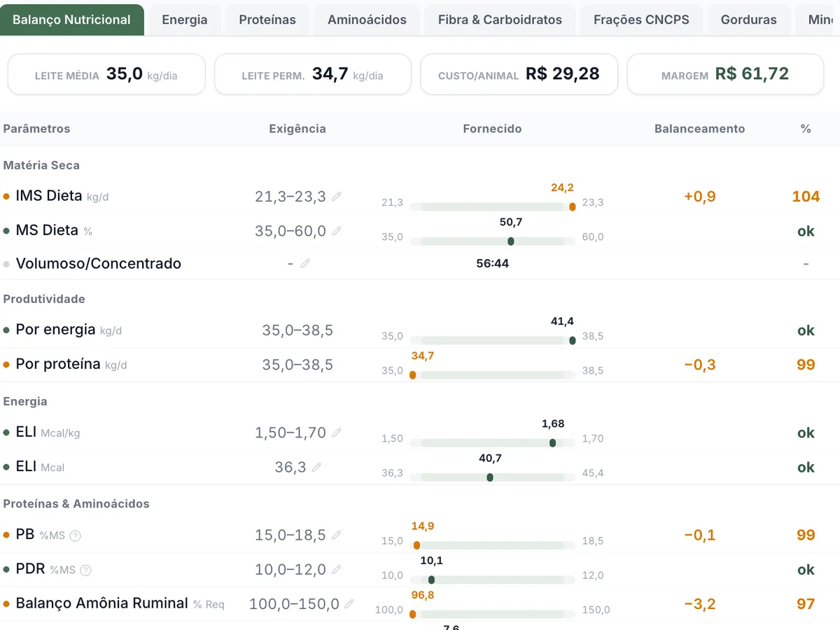Click the MS Dieta requirement 35,0–60,0
This screenshot has height=630, width=840.
coord(290,230)
